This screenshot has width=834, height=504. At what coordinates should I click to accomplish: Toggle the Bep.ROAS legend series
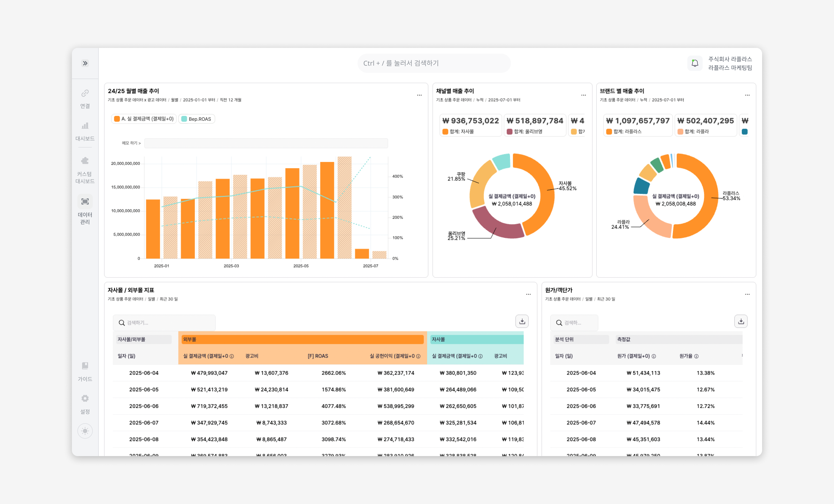(197, 119)
